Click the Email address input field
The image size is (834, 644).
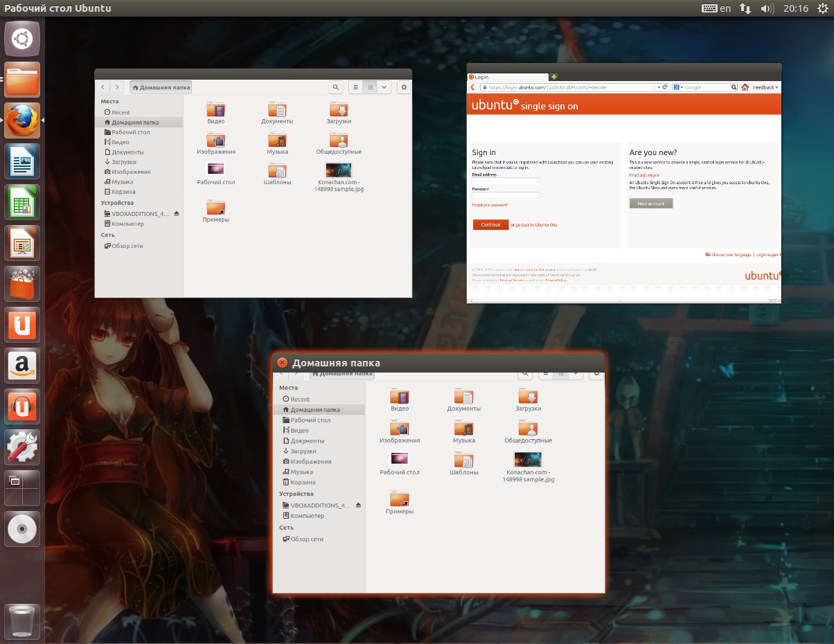coord(506,181)
